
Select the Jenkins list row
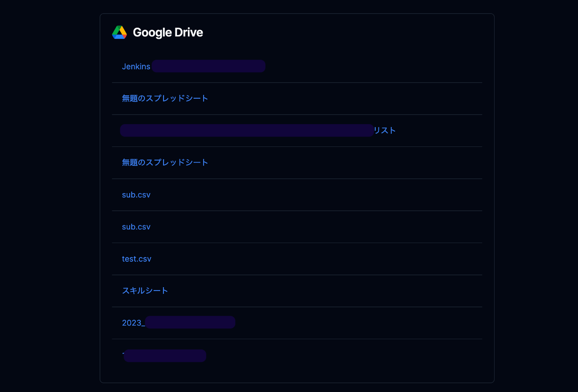pos(297,66)
